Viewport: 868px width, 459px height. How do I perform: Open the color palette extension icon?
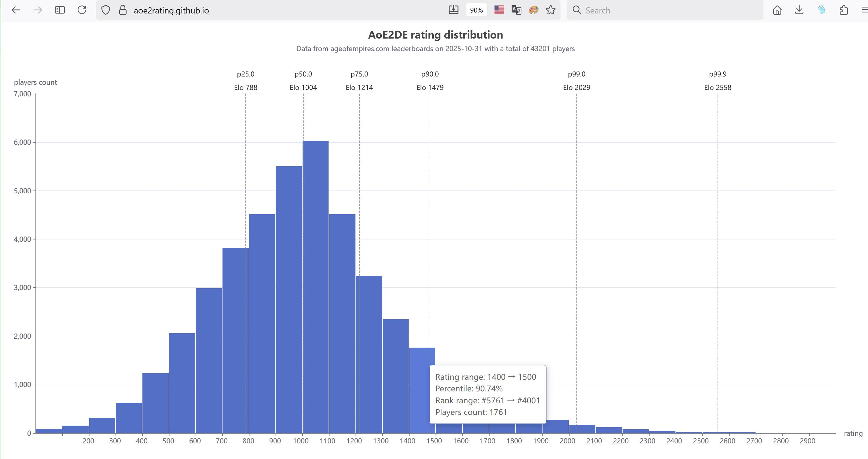pyautogui.click(x=533, y=10)
